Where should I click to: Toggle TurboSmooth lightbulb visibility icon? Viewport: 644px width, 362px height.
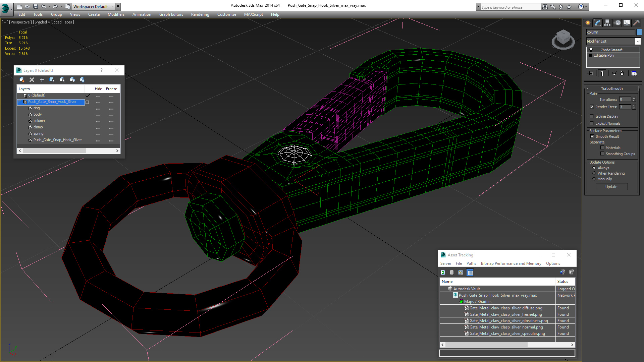591,50
